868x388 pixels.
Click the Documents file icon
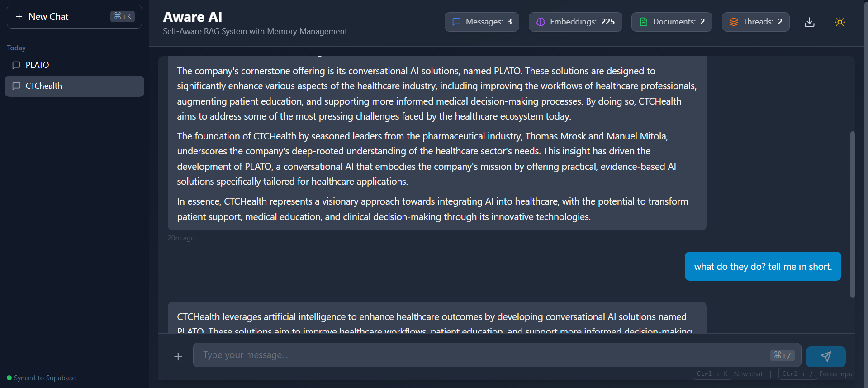pyautogui.click(x=644, y=22)
